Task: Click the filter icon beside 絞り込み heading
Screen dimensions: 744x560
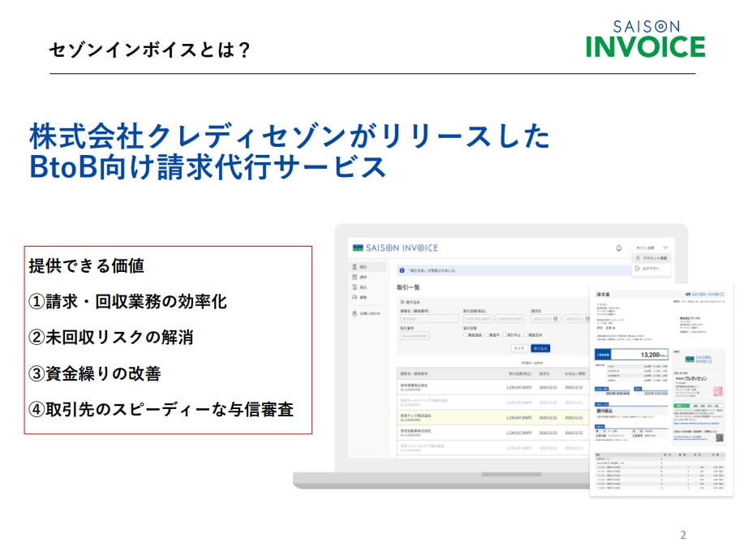Action: tap(402, 302)
